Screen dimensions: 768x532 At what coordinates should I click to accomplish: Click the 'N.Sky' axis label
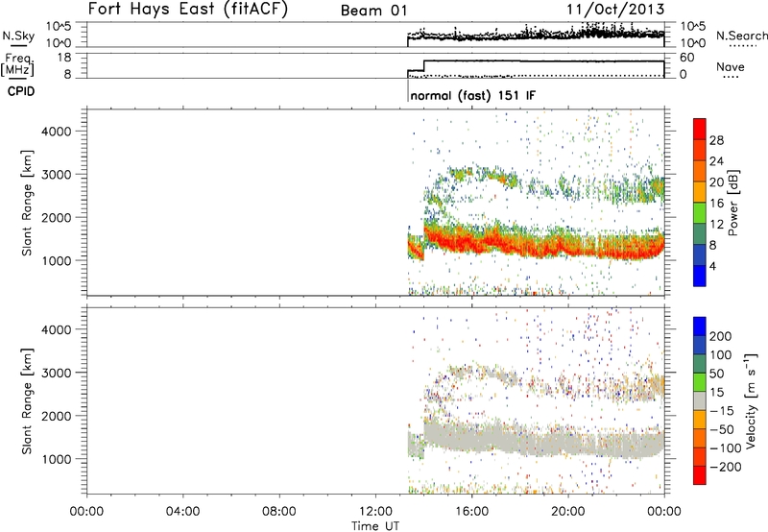18,36
